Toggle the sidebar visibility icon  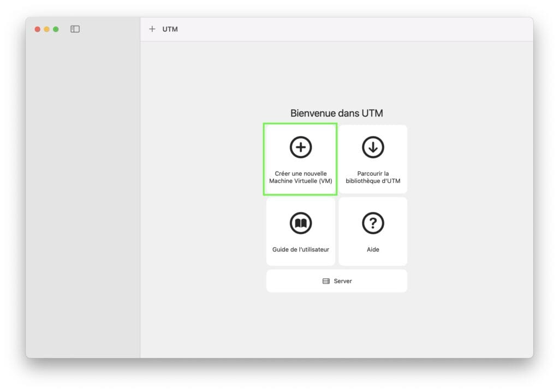pyautogui.click(x=75, y=29)
